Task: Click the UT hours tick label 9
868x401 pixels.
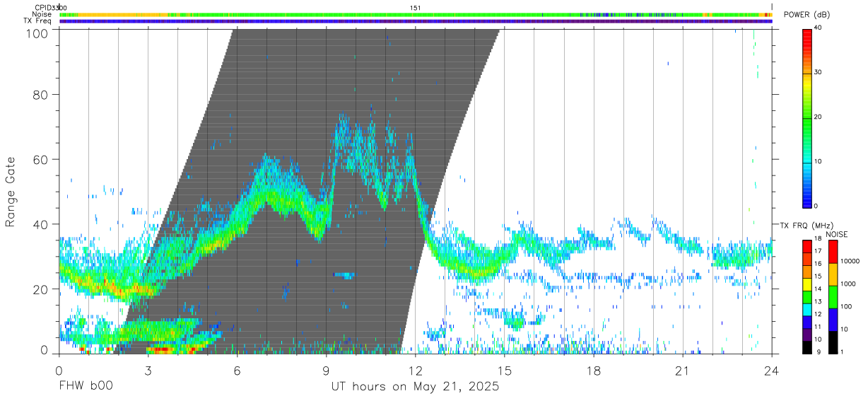Action: [x=326, y=370]
